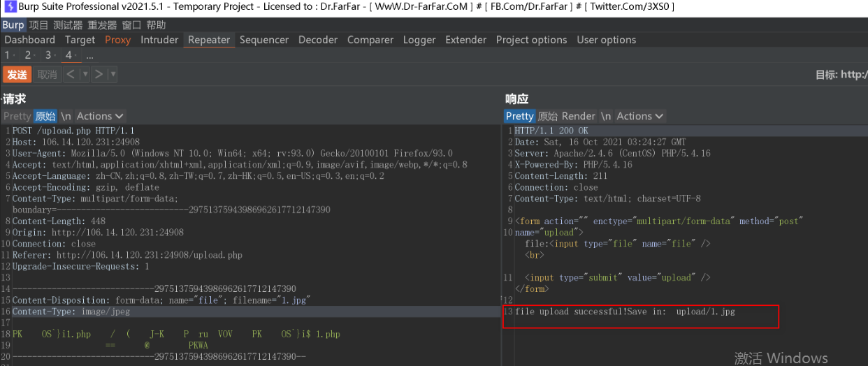Click the ... new Repeater tab button
This screenshot has width=868, height=366.
pos(89,55)
